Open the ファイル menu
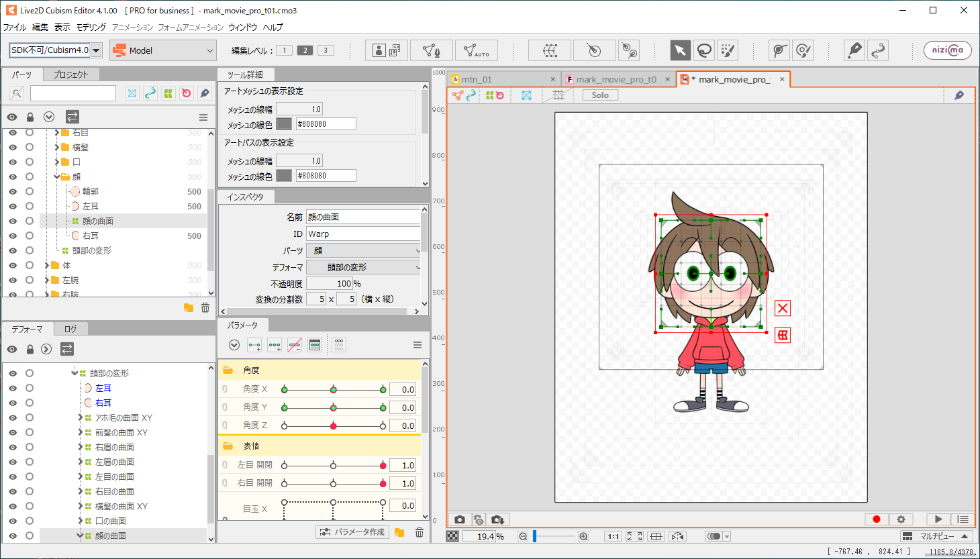The height and width of the screenshot is (559, 980). pos(15,28)
